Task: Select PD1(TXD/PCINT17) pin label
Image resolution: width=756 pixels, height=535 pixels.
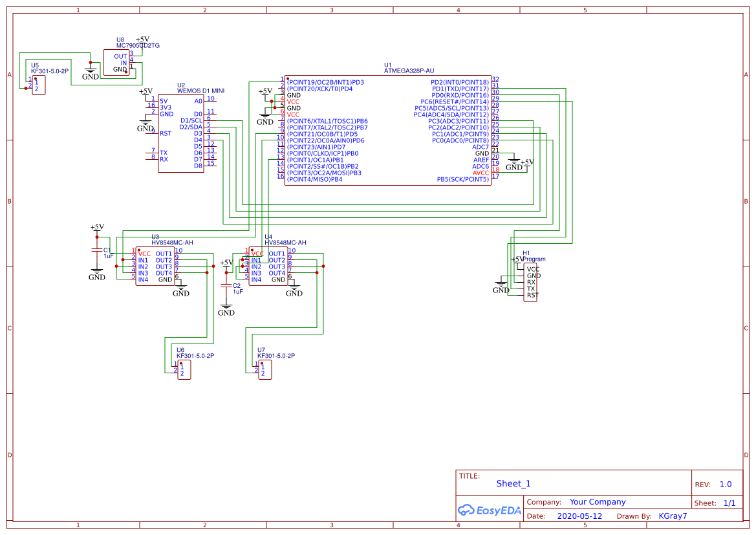Action: (460, 89)
